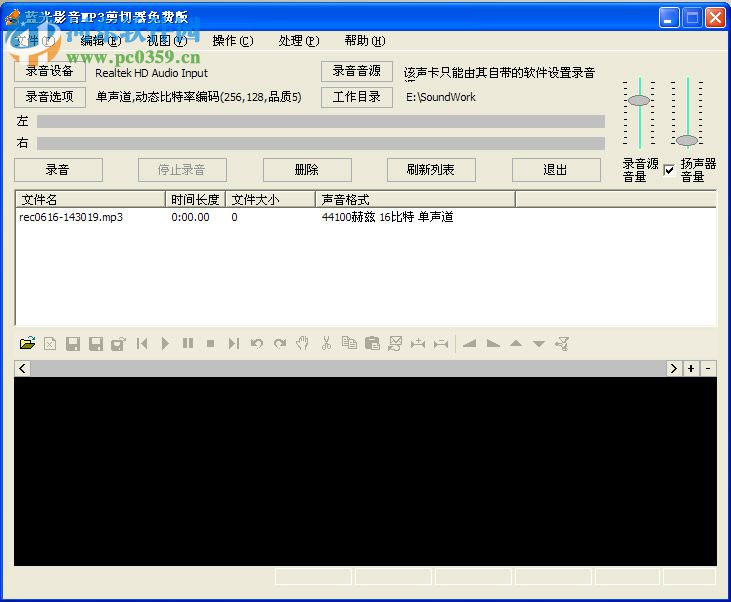Click the open file folder icon
The width and height of the screenshot is (731, 602).
(x=28, y=344)
